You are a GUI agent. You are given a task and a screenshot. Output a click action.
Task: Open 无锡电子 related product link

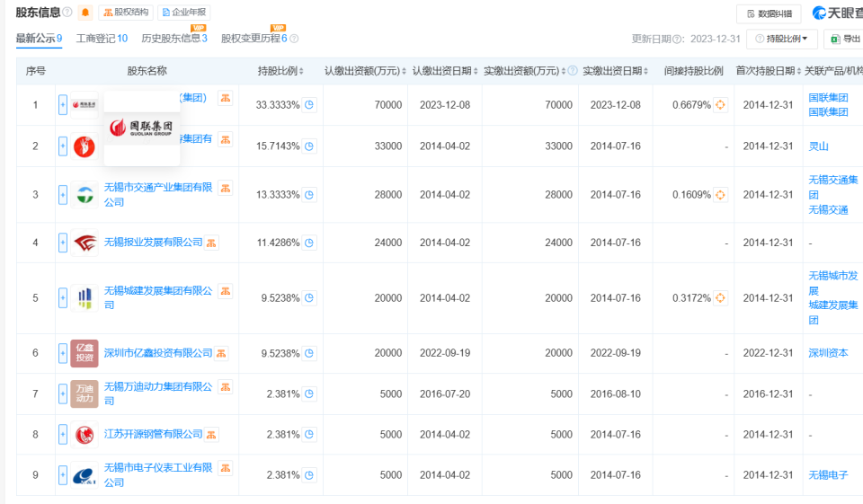coord(828,475)
